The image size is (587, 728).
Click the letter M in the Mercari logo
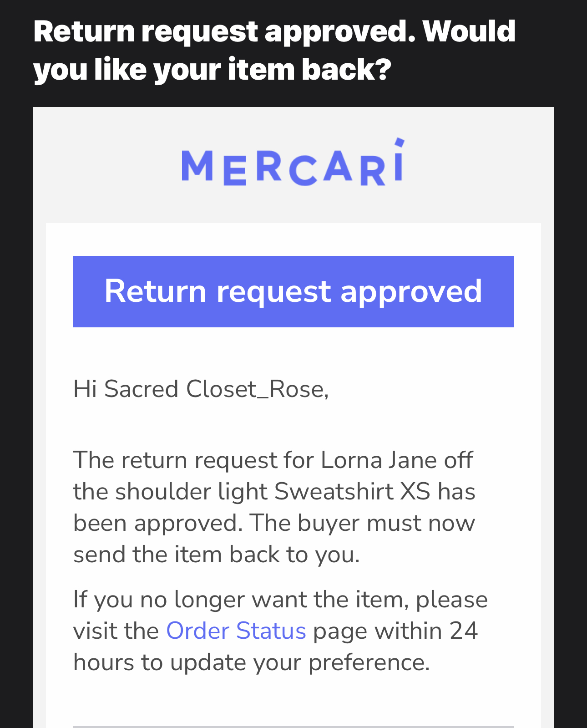tap(197, 167)
